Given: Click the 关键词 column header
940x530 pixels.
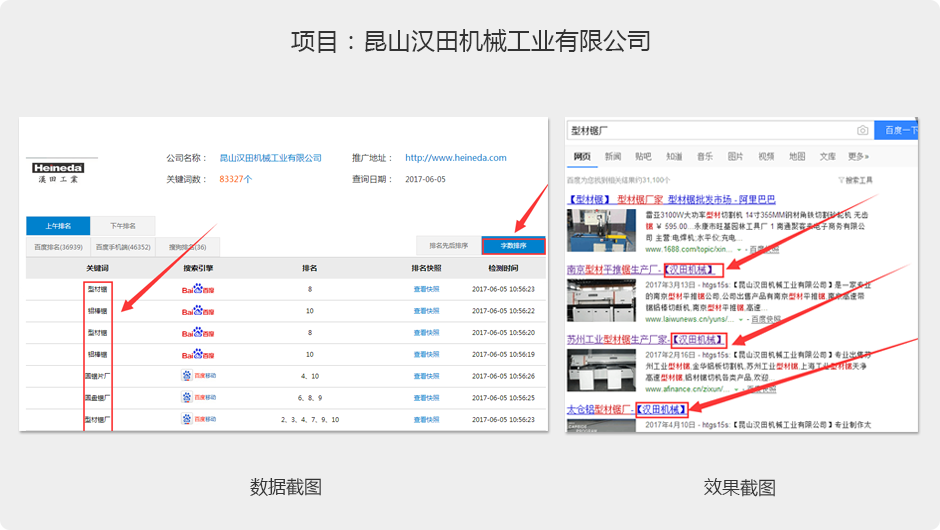Looking at the screenshot, I should (97, 269).
